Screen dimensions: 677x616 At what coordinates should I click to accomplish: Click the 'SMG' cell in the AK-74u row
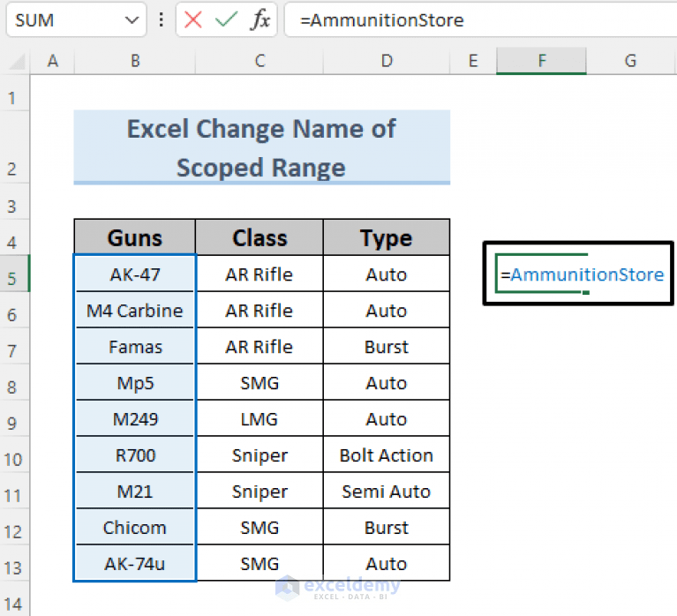[259, 563]
